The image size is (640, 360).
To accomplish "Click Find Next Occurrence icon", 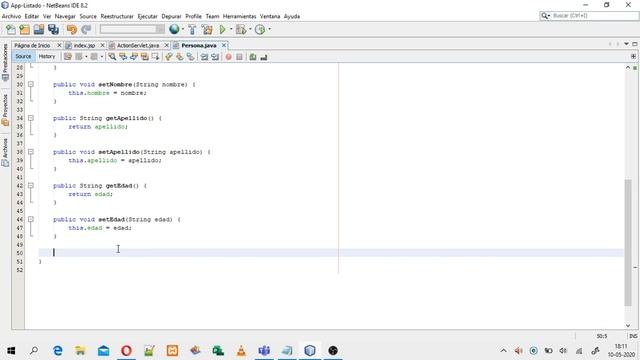I will coord(134,57).
